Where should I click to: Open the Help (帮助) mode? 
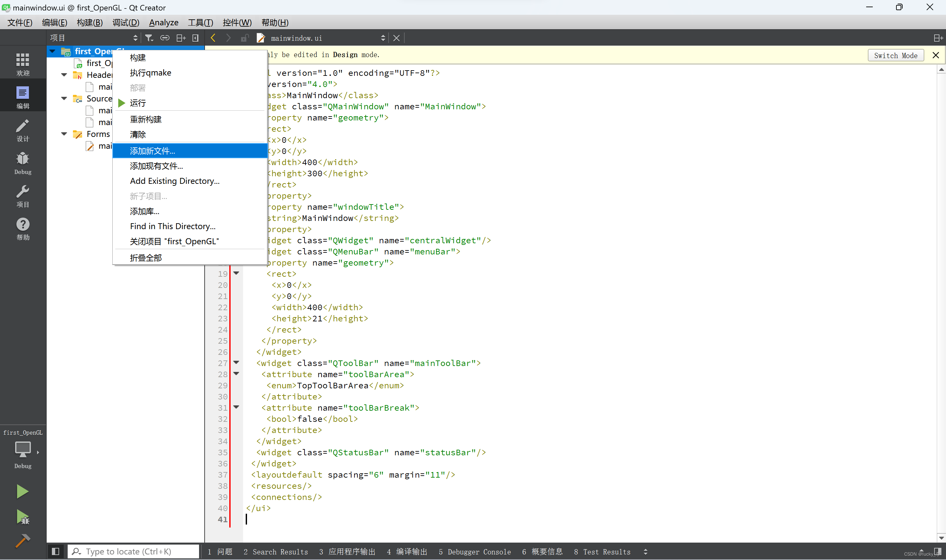[23, 229]
